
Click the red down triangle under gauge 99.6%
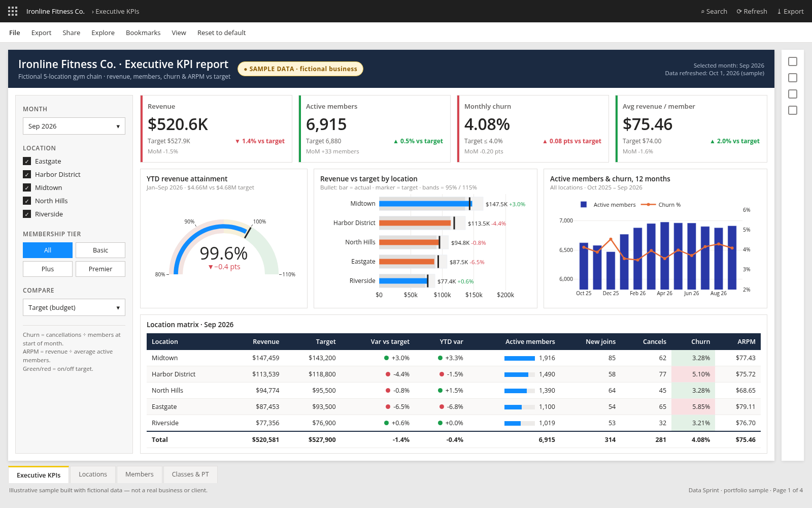pyautogui.click(x=211, y=267)
